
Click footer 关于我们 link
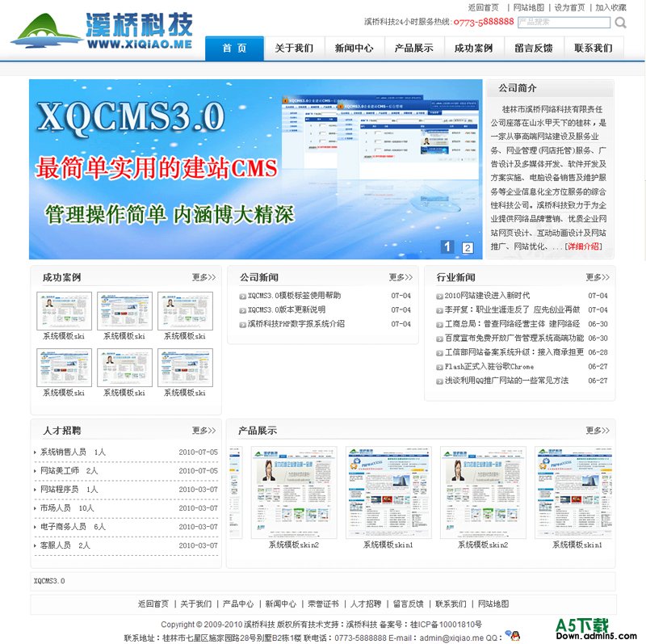point(196,604)
